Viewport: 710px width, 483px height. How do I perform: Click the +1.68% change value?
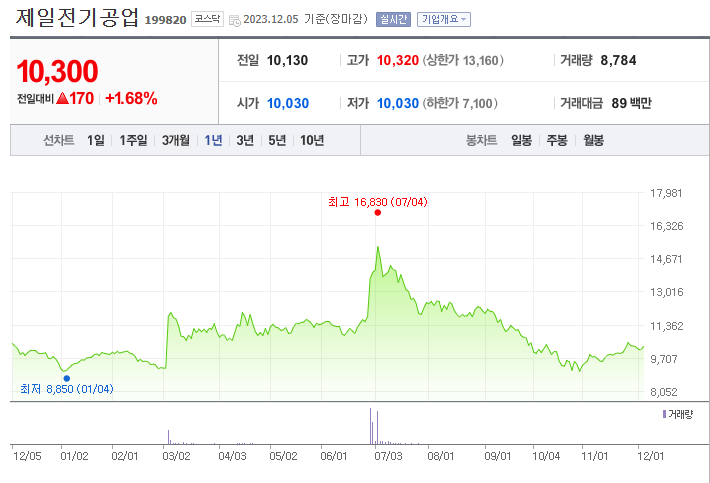[x=131, y=98]
